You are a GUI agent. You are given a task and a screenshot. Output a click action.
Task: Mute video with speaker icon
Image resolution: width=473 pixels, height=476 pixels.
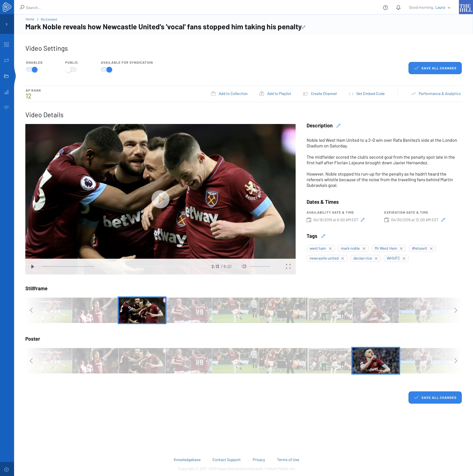pyautogui.click(x=244, y=266)
